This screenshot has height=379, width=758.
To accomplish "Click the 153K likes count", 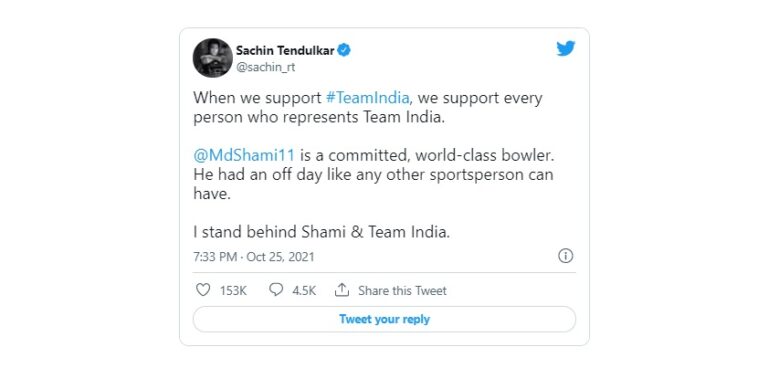I will tap(233, 291).
